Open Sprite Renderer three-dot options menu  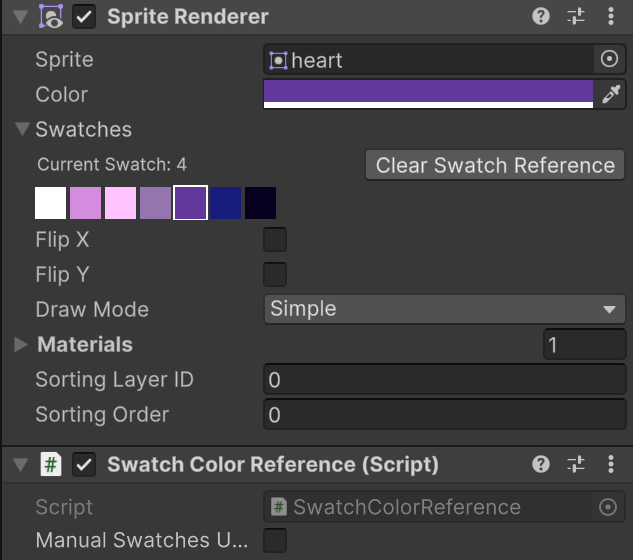point(611,17)
